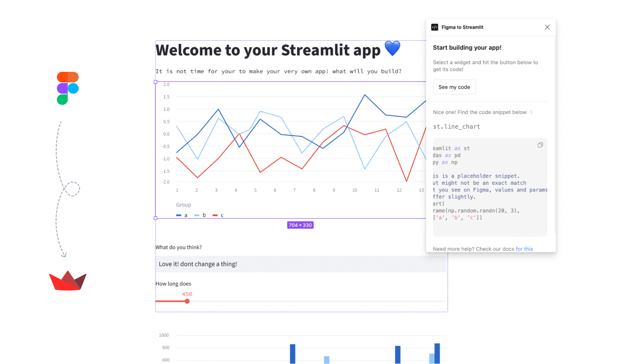Click the 'Figma to Streamlit' panel title
The image size is (631, 364).
pyautogui.click(x=462, y=27)
